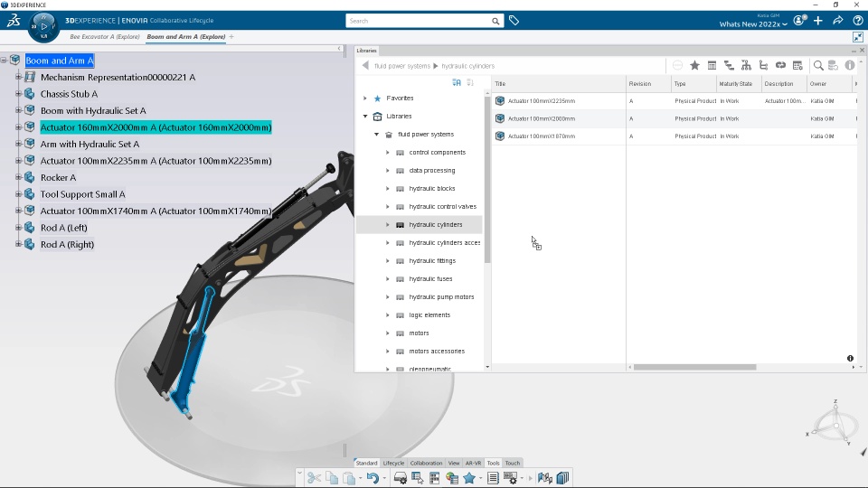Viewport: 868px width, 488px height.
Task: Click the drive with gear icon
Action: click(x=400, y=478)
